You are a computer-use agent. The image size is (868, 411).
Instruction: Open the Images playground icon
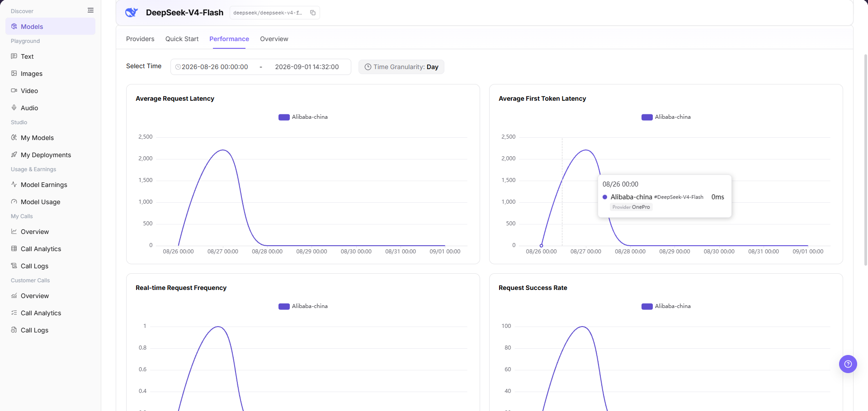14,74
